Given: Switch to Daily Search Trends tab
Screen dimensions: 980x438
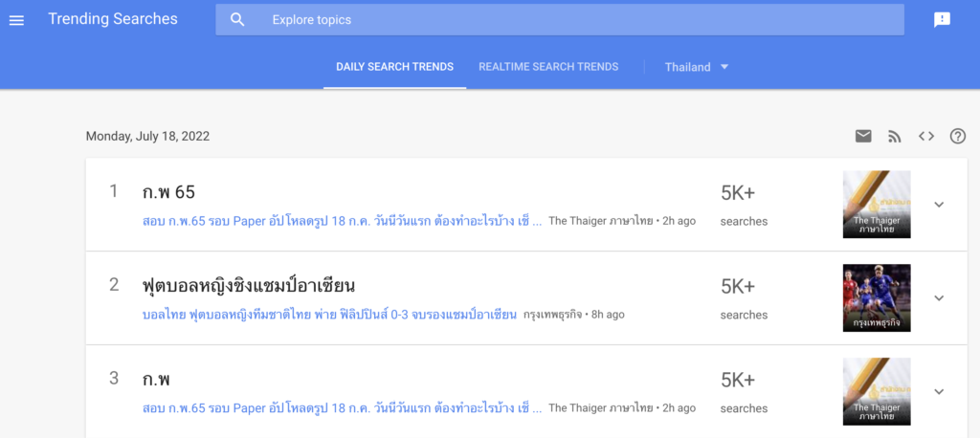Looking at the screenshot, I should coord(395,67).
